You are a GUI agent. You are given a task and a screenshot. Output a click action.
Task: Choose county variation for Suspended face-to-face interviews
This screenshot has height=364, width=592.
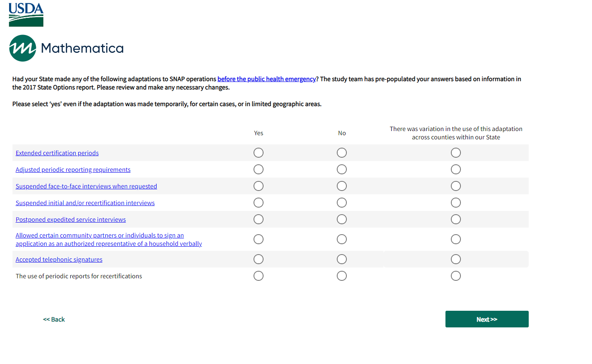click(456, 186)
